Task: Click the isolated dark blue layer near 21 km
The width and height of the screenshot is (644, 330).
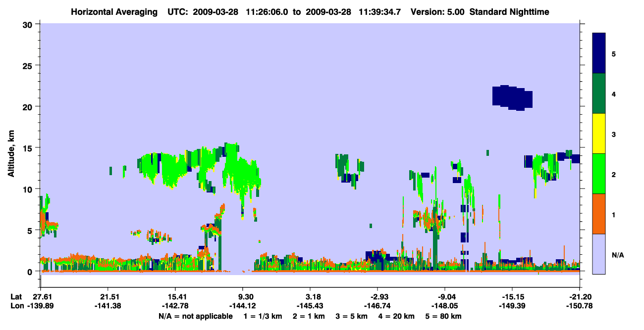Action: pyautogui.click(x=512, y=97)
